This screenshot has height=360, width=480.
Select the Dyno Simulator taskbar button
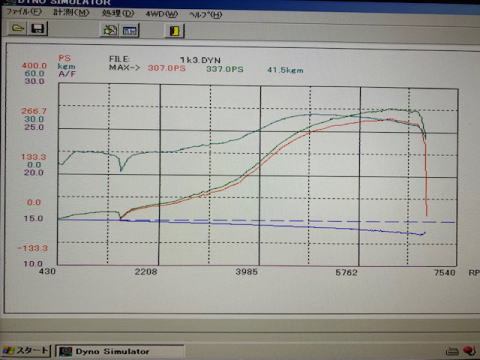119,351
